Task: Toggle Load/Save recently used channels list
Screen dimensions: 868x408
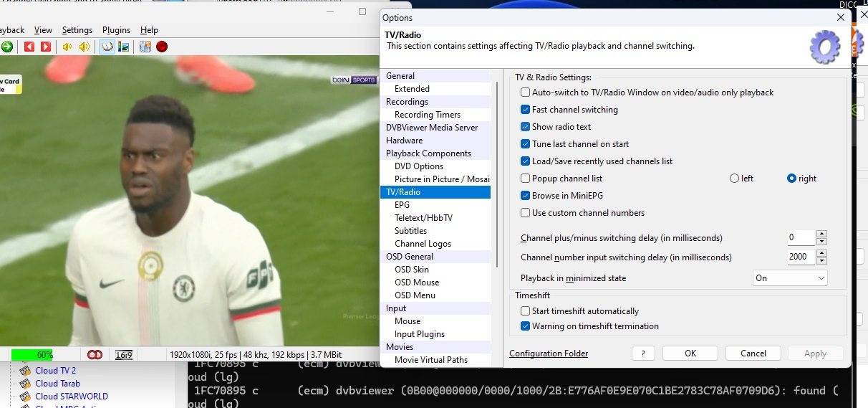Action: coord(526,161)
